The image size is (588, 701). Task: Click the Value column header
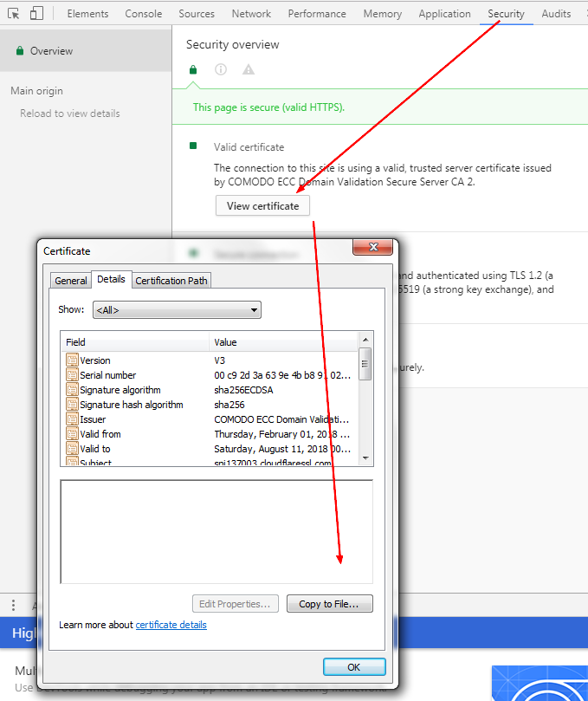pos(283,342)
